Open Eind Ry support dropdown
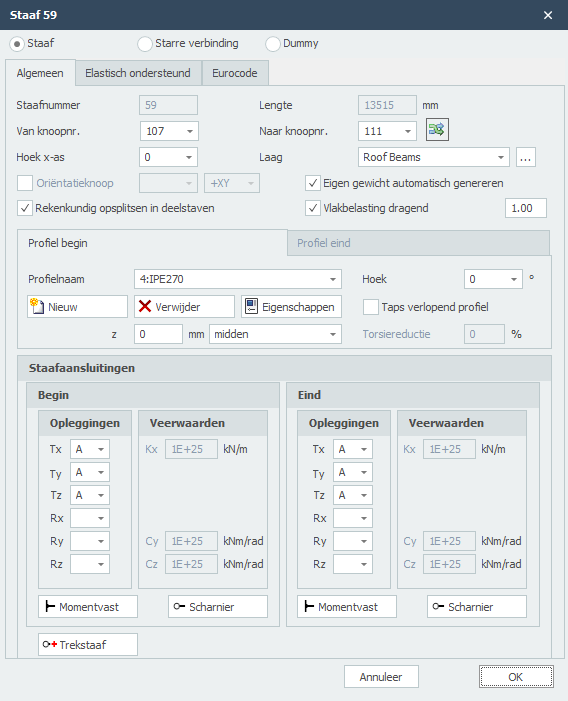Viewport: 568px width, 701px height. [x=364, y=541]
